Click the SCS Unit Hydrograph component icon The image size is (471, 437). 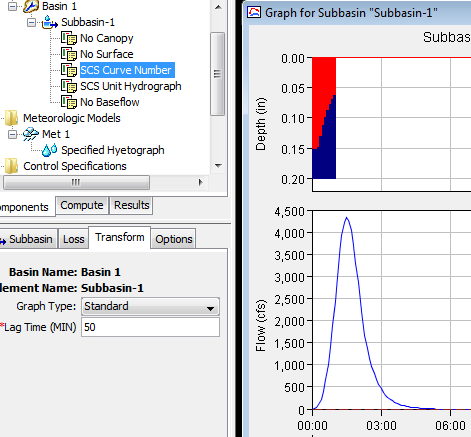pyautogui.click(x=69, y=86)
